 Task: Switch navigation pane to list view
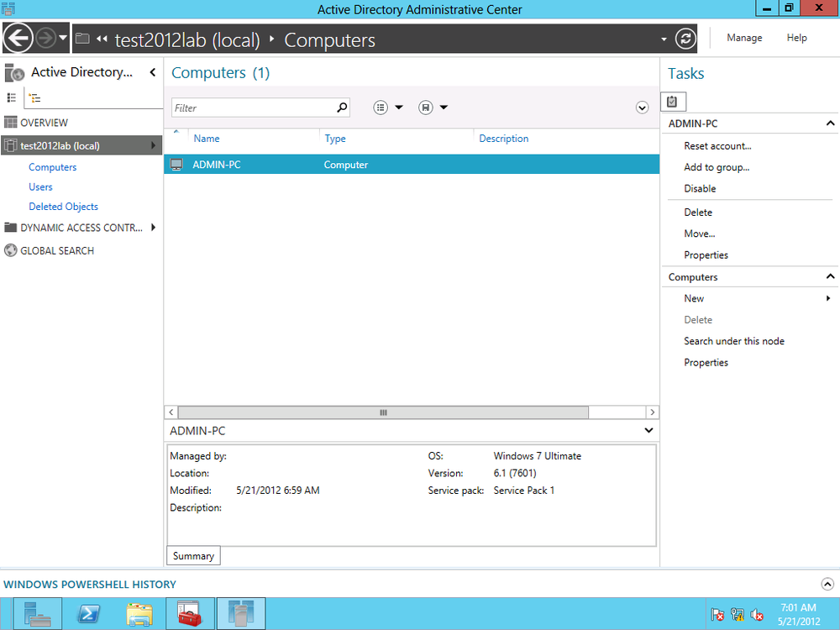(x=11, y=97)
